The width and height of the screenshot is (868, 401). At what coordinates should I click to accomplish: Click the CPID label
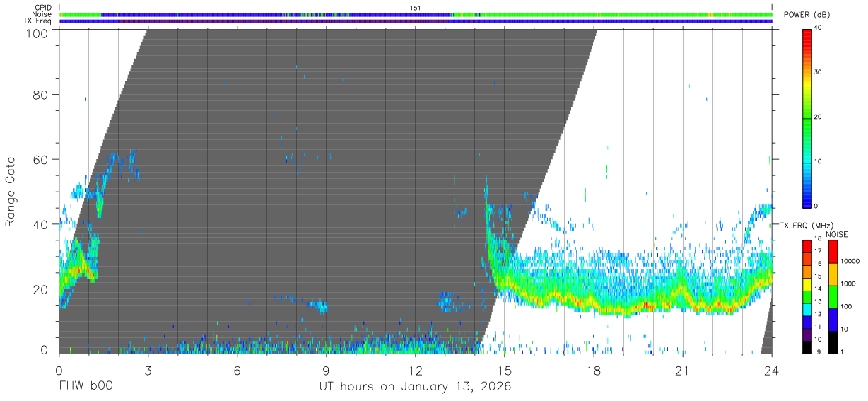(42, 7)
